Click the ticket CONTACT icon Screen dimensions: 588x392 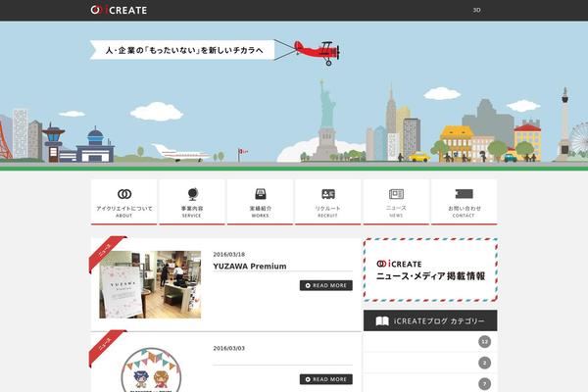(x=464, y=194)
